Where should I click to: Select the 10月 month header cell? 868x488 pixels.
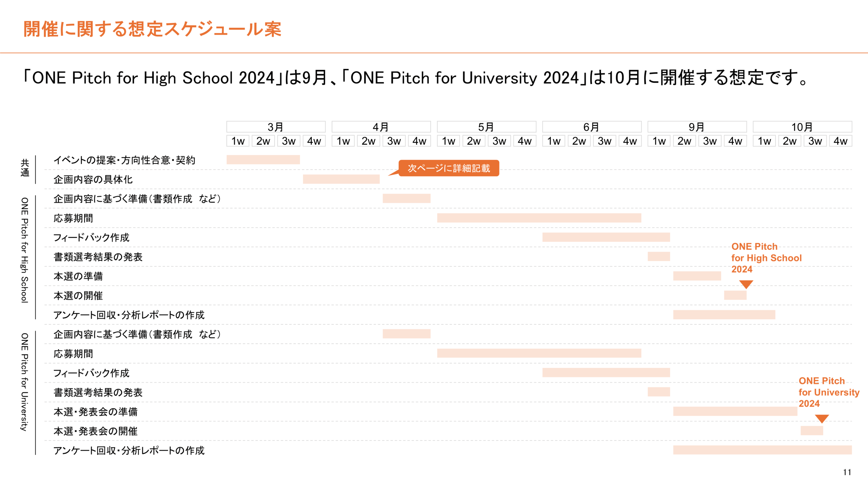[x=802, y=127]
